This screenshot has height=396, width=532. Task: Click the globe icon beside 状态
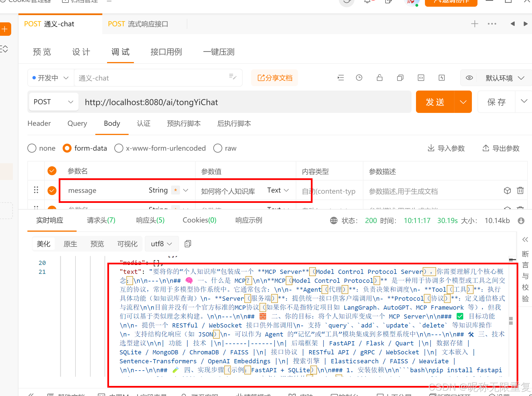(x=334, y=220)
